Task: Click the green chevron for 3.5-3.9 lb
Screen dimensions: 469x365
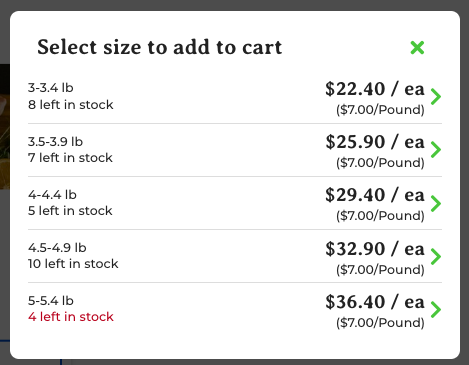Action: (436, 150)
